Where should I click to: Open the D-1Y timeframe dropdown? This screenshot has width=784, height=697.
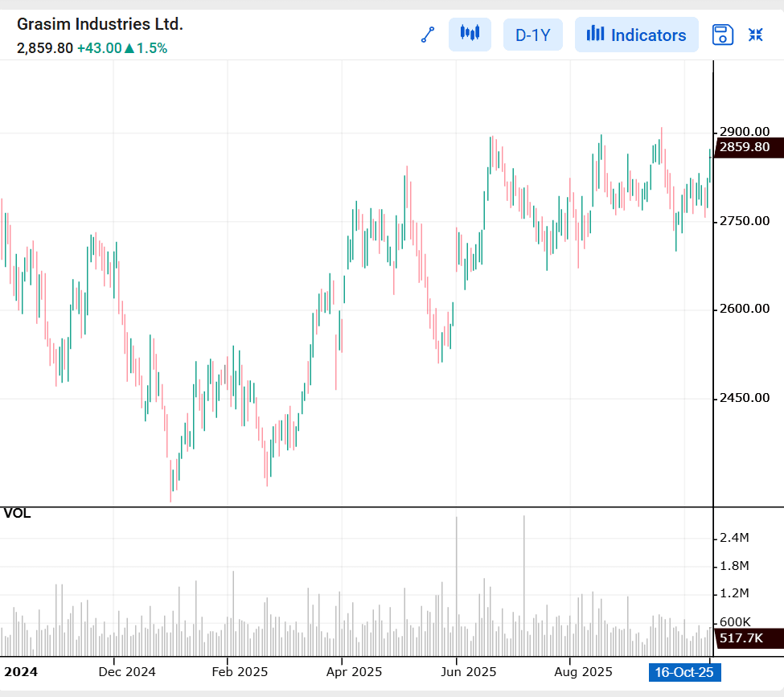pyautogui.click(x=532, y=35)
